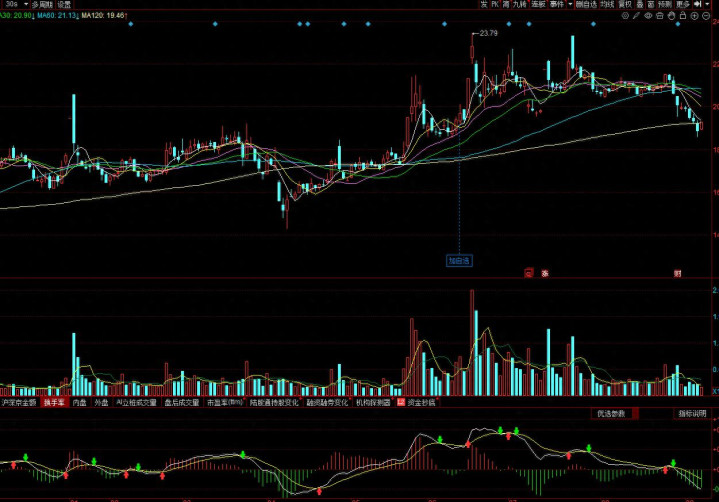Click the 优选参数 button
The width and height of the screenshot is (719, 502).
point(611,414)
